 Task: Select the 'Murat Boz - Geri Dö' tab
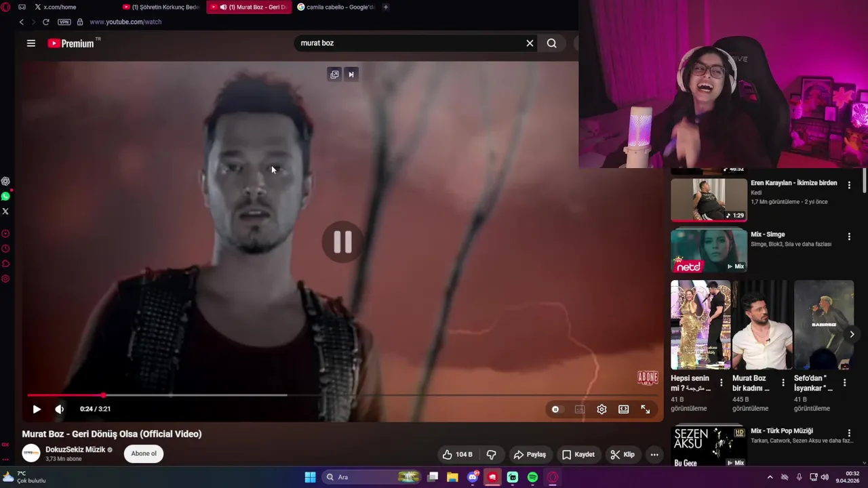click(x=249, y=7)
